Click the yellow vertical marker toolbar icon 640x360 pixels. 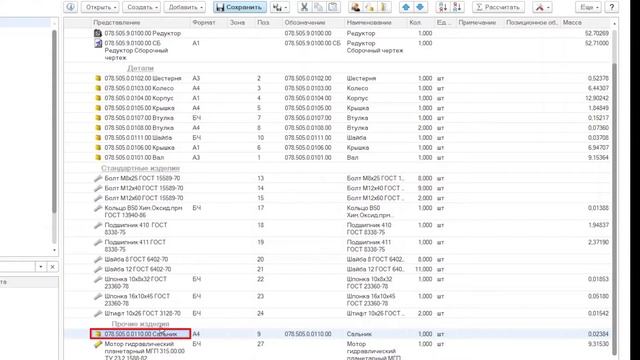tap(384, 7)
